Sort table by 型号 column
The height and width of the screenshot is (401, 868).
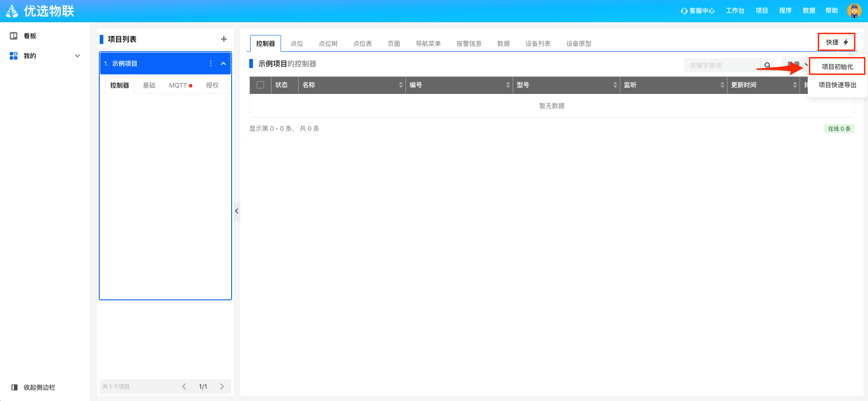pyautogui.click(x=615, y=85)
